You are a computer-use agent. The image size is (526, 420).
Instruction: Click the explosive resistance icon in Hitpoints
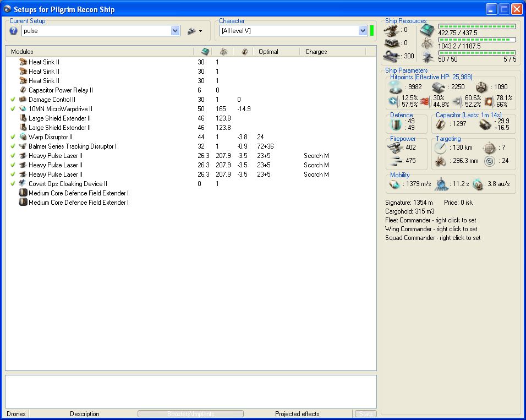489,101
